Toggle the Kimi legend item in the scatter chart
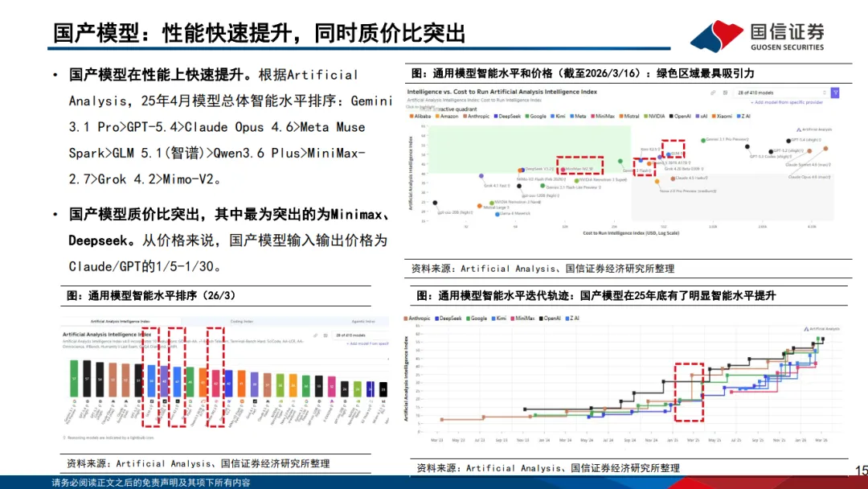The width and height of the screenshot is (868, 489). tap(558, 117)
